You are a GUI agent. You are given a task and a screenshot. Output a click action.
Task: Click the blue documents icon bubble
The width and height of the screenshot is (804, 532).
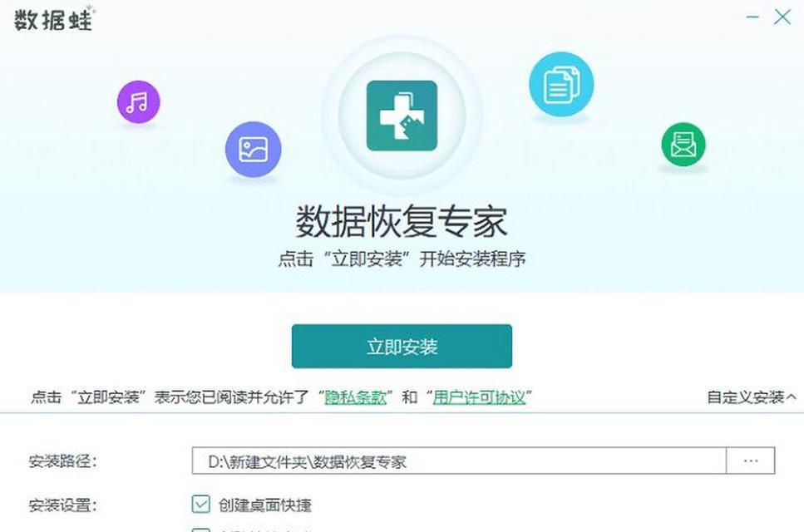(561, 85)
